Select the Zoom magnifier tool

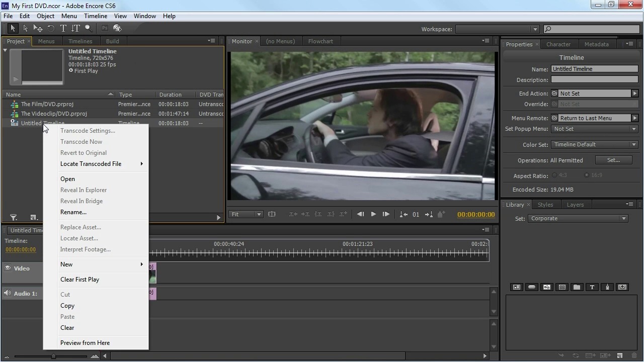tap(89, 29)
